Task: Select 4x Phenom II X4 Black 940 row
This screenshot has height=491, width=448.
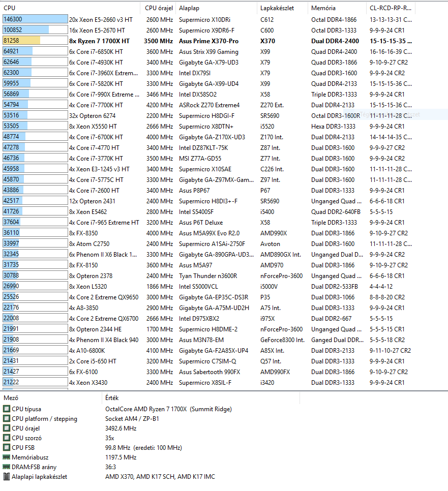Action: (x=209, y=340)
